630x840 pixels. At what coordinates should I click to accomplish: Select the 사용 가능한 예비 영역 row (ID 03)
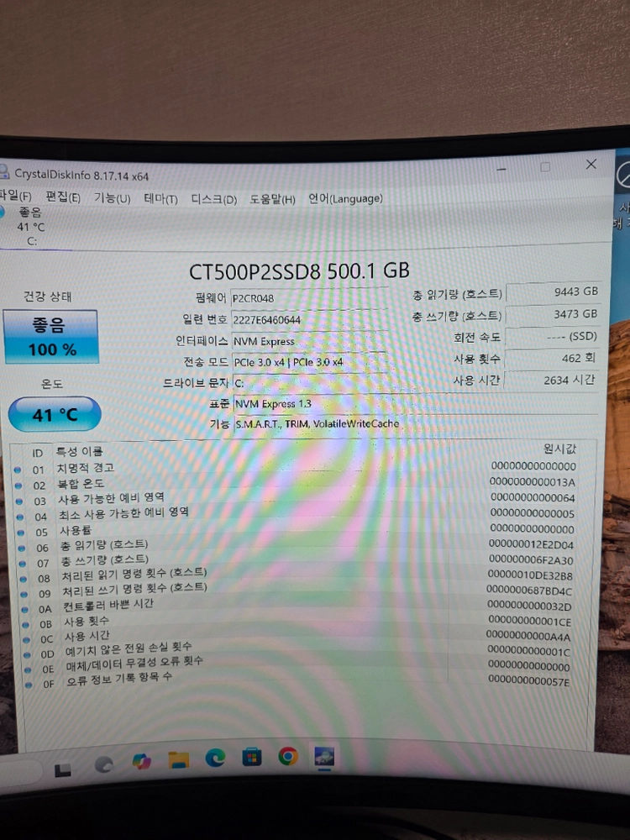point(304,499)
